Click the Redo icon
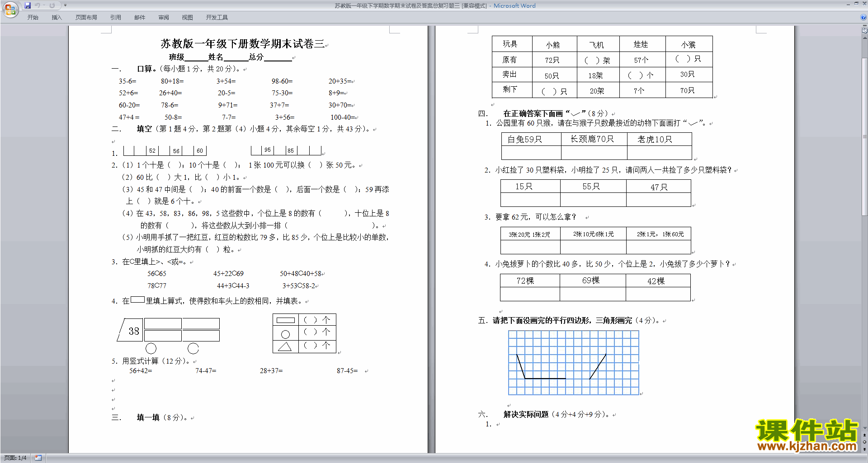The width and height of the screenshot is (868, 463). (52, 5)
